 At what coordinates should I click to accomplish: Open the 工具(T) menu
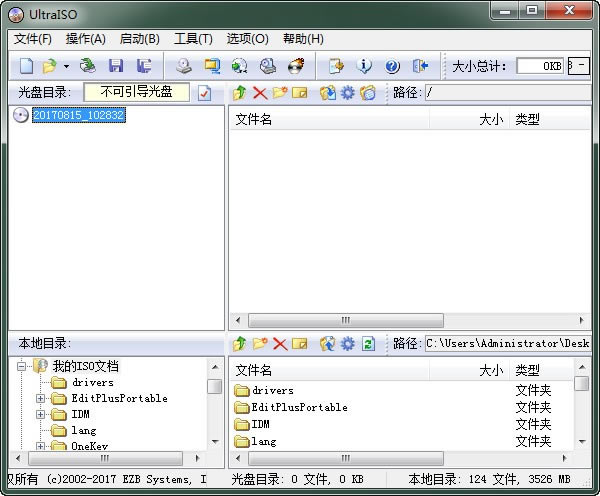point(193,39)
